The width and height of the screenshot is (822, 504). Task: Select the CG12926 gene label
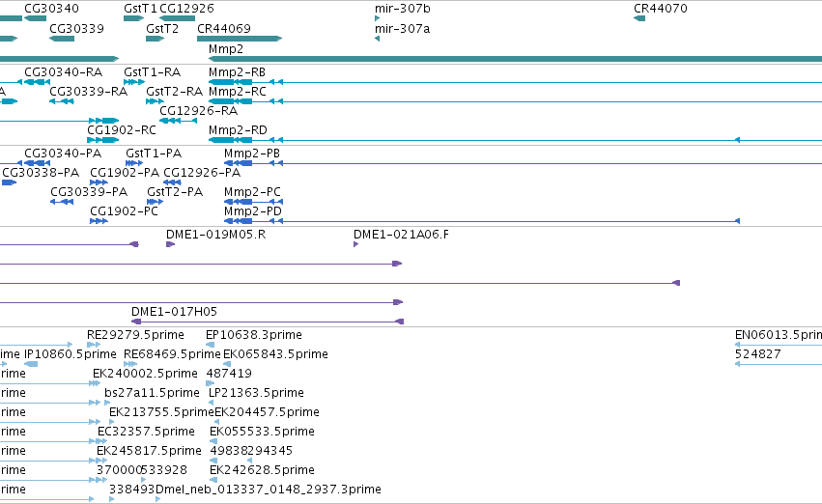(x=186, y=9)
